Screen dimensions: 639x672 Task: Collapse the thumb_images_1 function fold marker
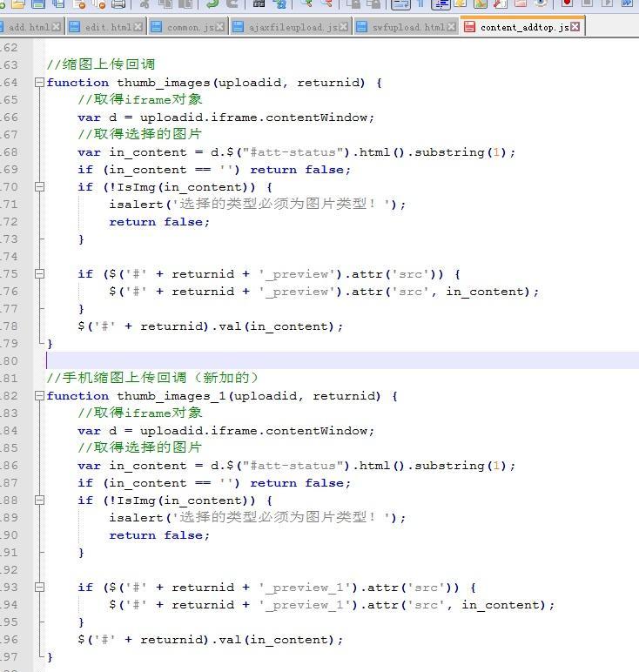point(39,395)
